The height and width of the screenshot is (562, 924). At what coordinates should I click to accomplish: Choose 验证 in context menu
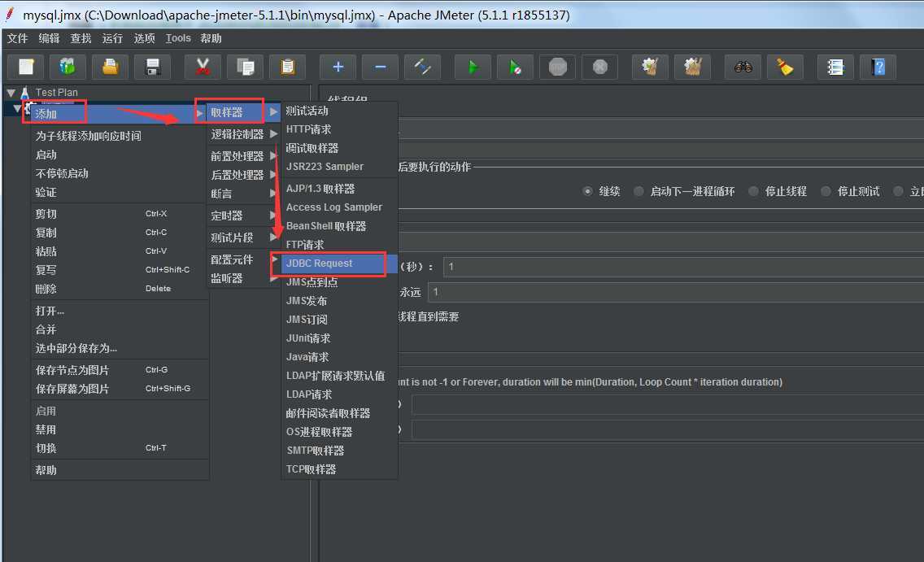click(119, 192)
